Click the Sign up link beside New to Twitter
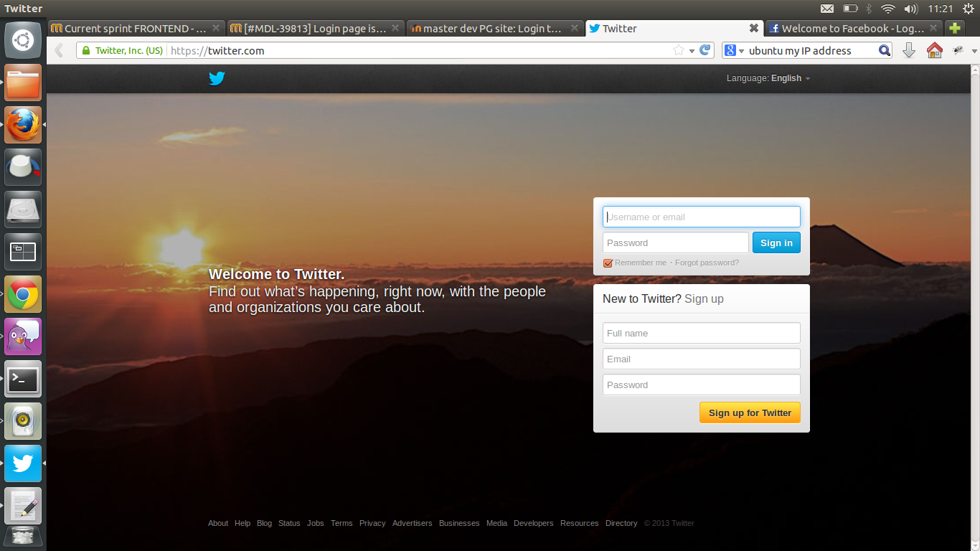 (x=704, y=298)
